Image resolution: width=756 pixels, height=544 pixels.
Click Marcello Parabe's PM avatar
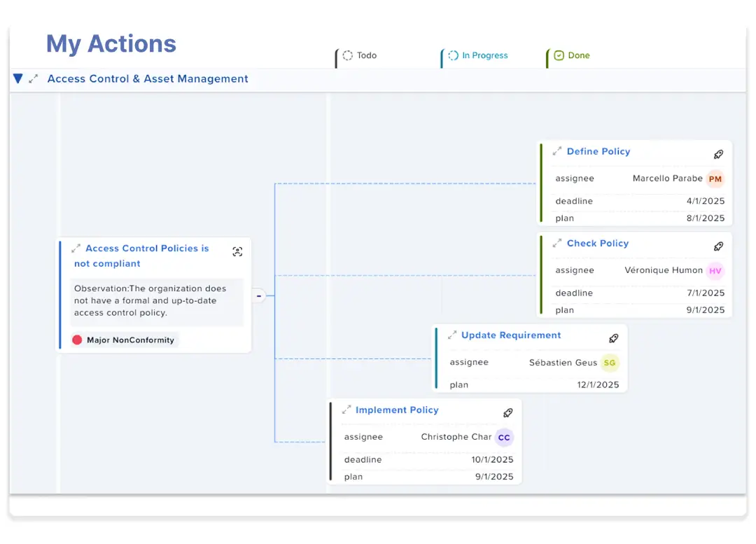pos(715,179)
